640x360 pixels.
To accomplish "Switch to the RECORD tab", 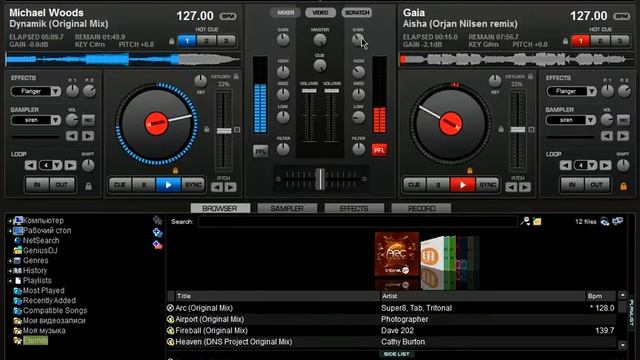I will tap(421, 208).
